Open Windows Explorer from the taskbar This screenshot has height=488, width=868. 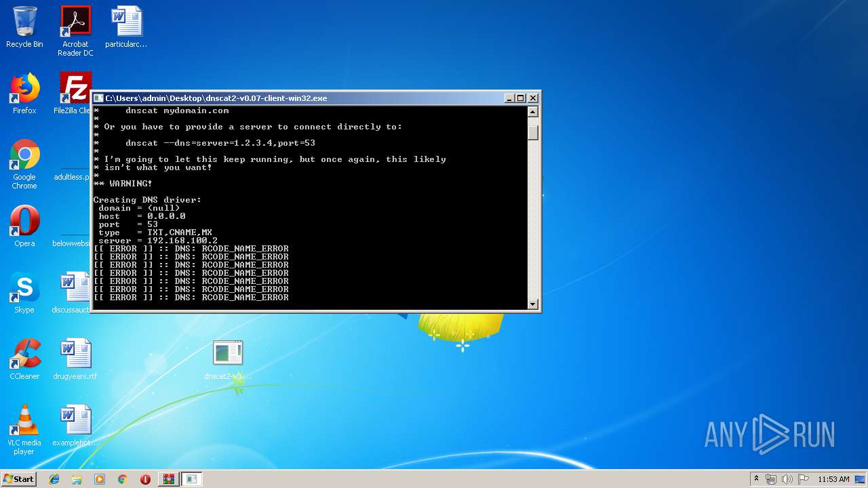(77, 479)
